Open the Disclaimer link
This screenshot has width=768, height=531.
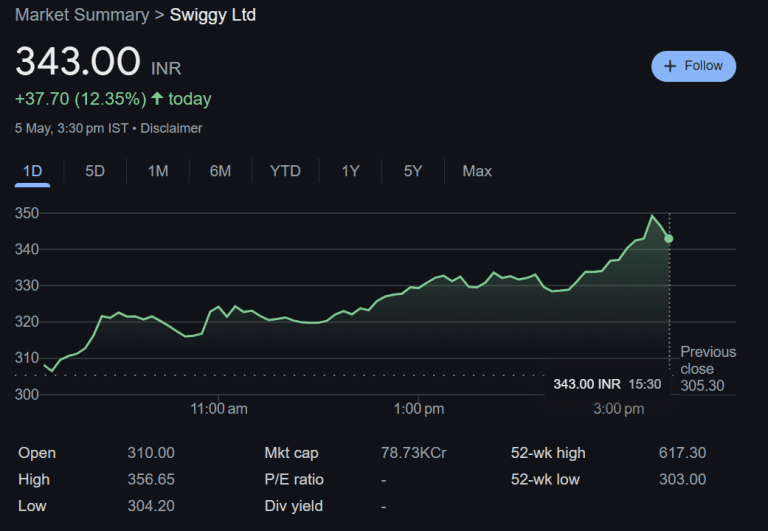click(171, 128)
